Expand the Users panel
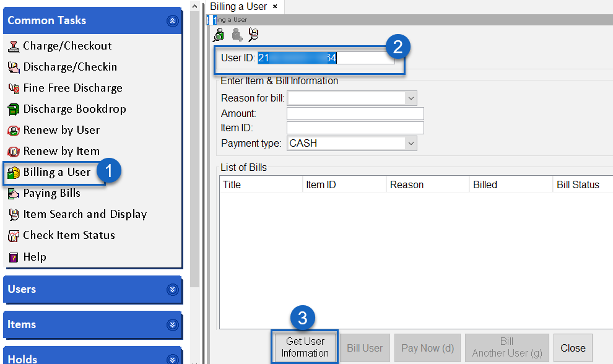The height and width of the screenshot is (364, 613). [x=172, y=289]
